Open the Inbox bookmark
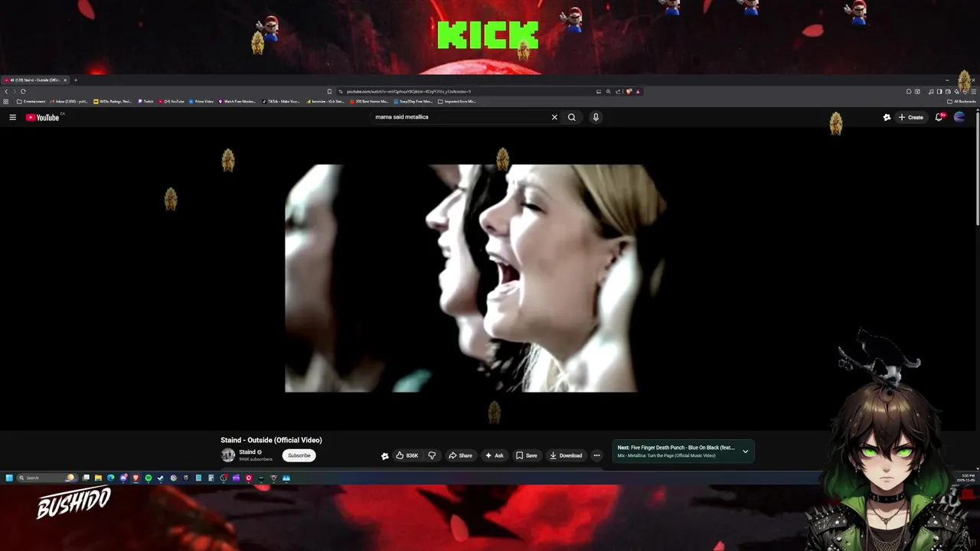This screenshot has width=980, height=551. pos(69,102)
